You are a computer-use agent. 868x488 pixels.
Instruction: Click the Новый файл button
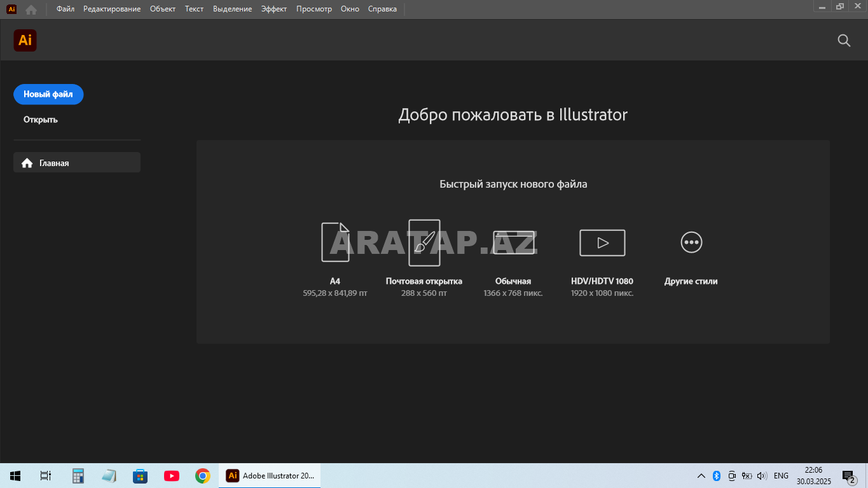(x=48, y=94)
